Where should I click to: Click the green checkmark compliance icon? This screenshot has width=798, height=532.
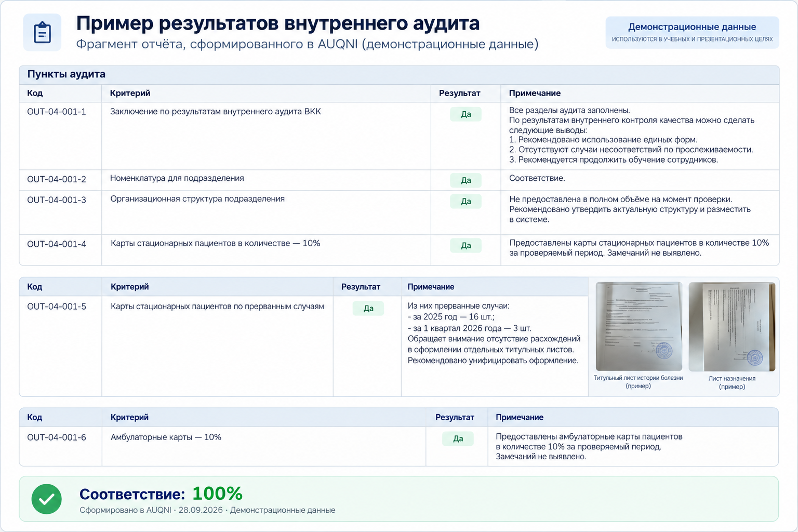[x=47, y=499]
